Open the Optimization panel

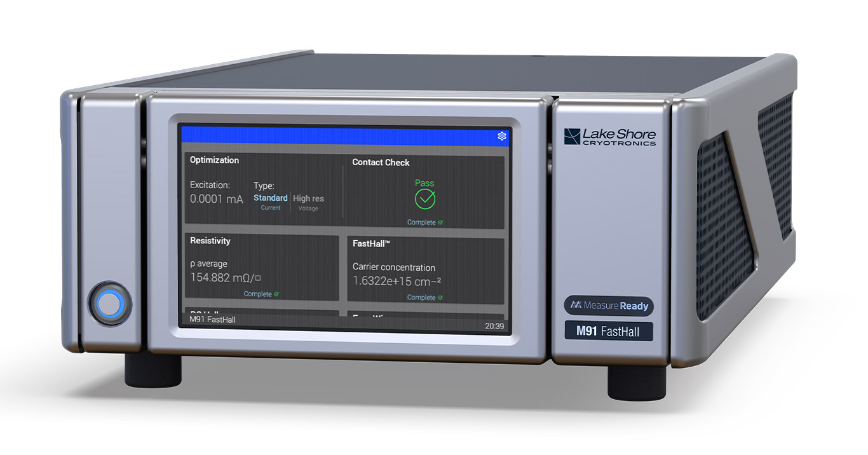click(x=215, y=160)
